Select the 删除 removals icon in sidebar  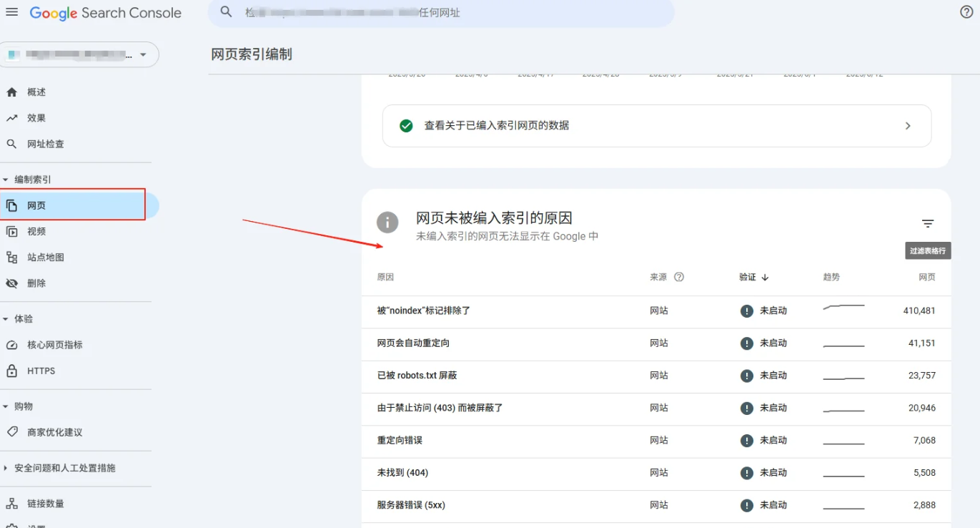pyautogui.click(x=12, y=283)
